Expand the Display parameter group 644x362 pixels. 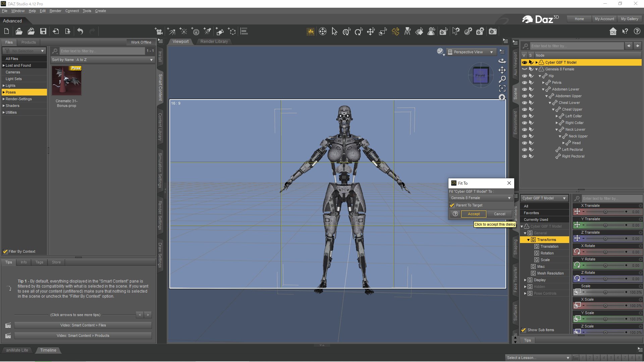point(525,280)
